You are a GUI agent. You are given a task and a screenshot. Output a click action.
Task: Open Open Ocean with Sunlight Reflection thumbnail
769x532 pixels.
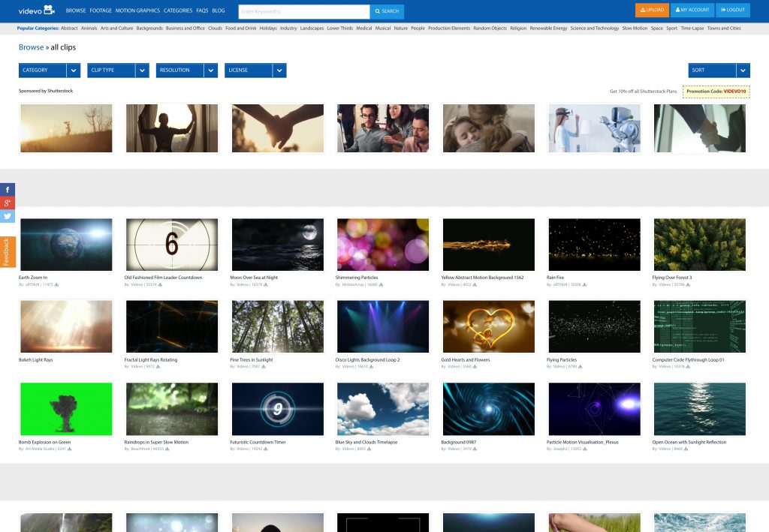(700, 409)
